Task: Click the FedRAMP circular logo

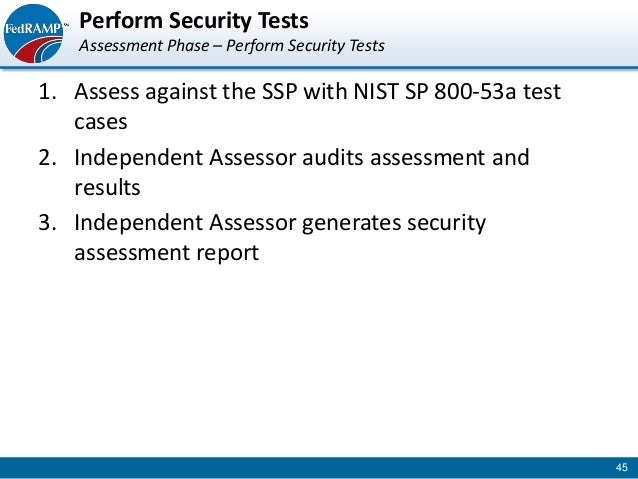Action: pos(33,33)
